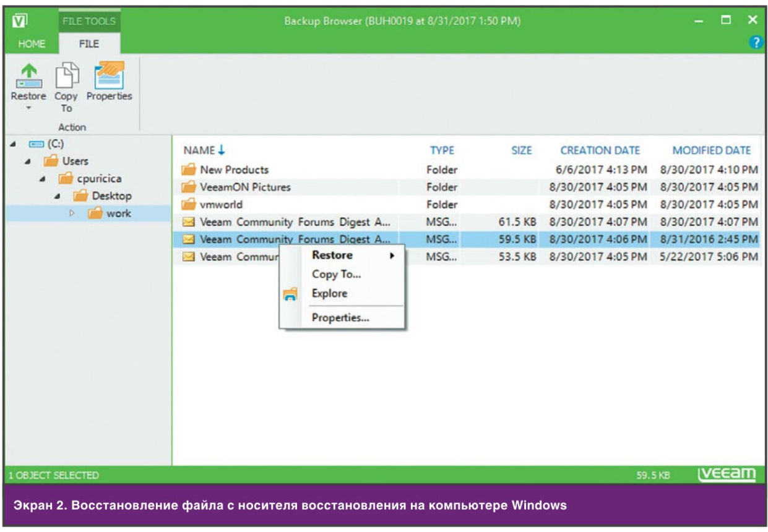Collapse the Users folder tree node
This screenshot has height=532, width=768.
point(28,161)
